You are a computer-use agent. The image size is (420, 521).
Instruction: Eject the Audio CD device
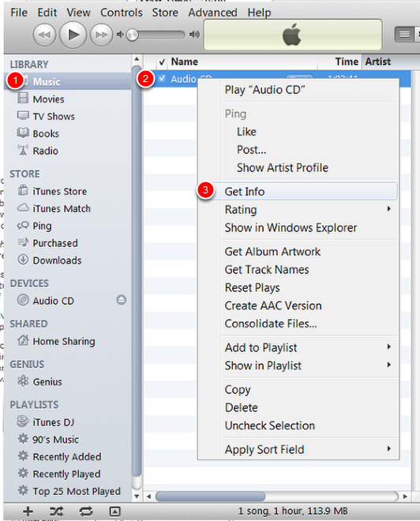tap(122, 300)
